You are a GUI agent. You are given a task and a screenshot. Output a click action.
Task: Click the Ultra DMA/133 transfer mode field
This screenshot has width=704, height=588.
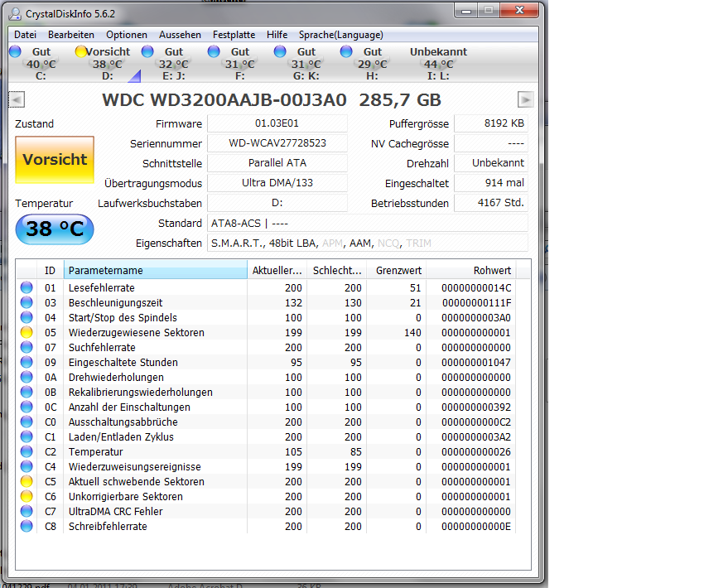click(x=277, y=183)
